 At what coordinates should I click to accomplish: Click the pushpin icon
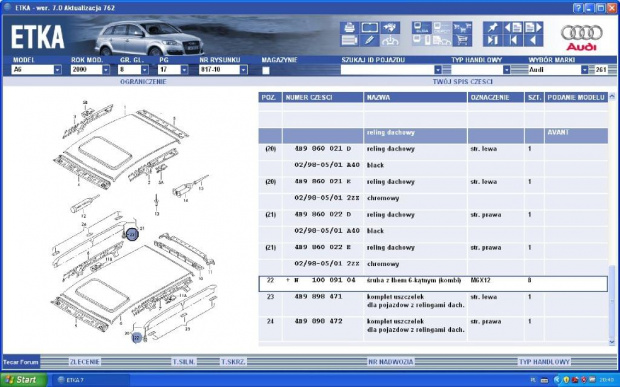point(493,28)
